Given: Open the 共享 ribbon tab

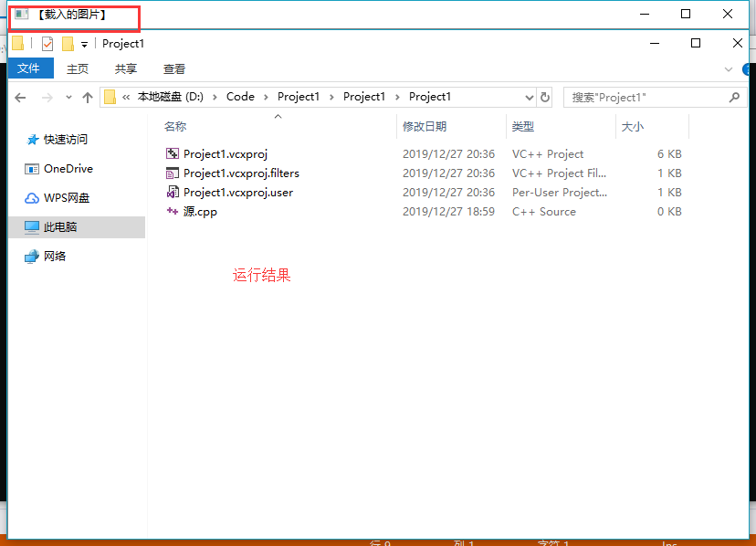Looking at the screenshot, I should pos(126,69).
